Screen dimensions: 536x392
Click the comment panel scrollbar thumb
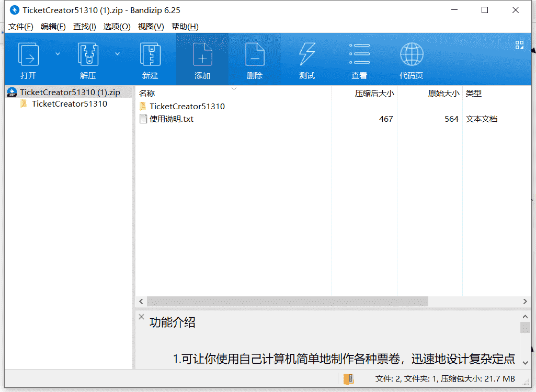525,327
